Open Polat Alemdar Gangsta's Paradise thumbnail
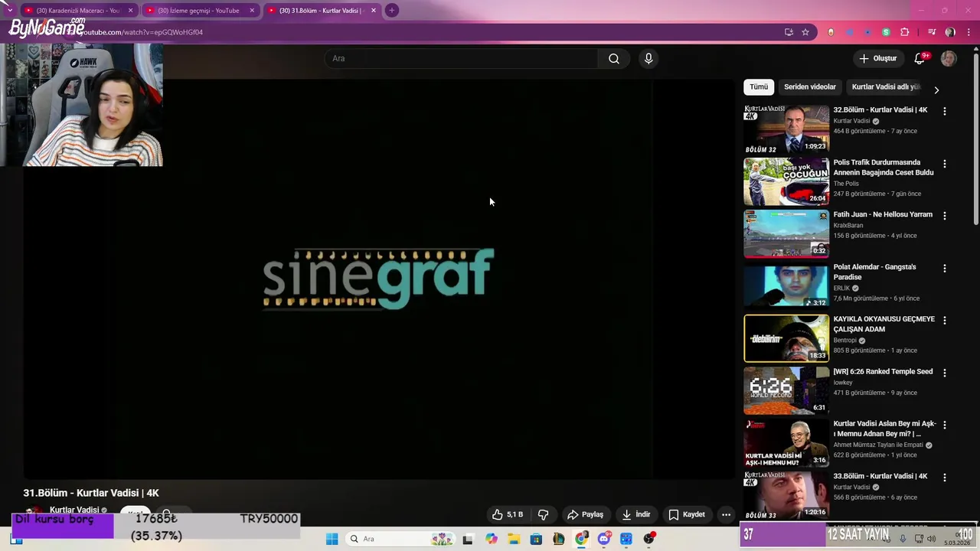980x551 pixels. coord(786,286)
